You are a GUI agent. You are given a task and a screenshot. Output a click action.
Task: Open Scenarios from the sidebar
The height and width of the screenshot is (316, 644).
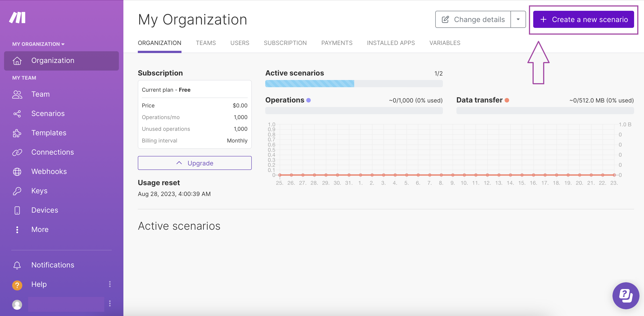pos(48,113)
